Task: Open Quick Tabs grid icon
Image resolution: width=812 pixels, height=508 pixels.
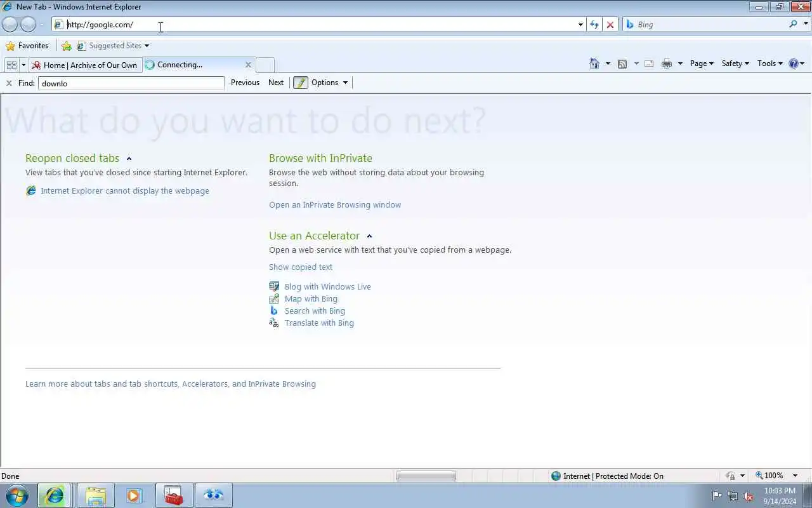Action: [x=11, y=65]
